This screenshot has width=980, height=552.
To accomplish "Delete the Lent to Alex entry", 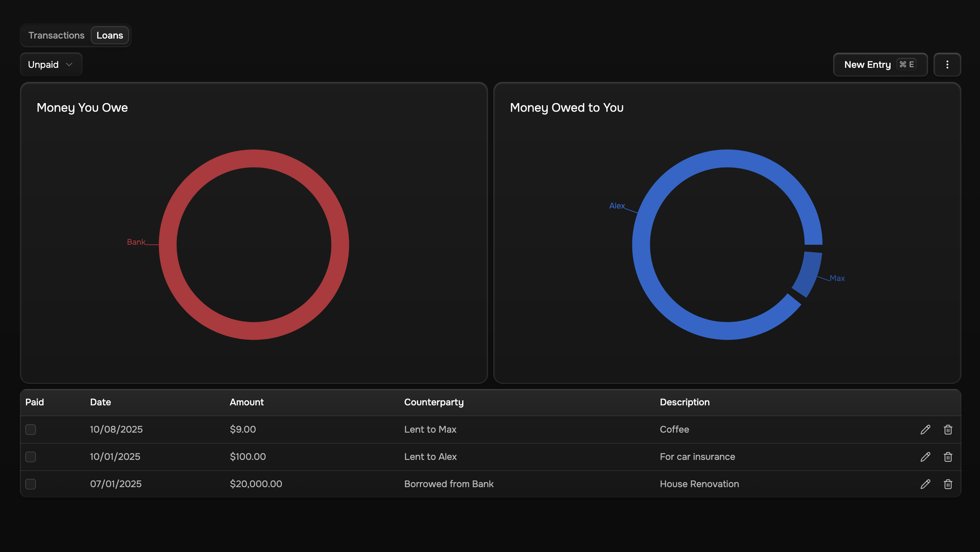I will (x=948, y=457).
